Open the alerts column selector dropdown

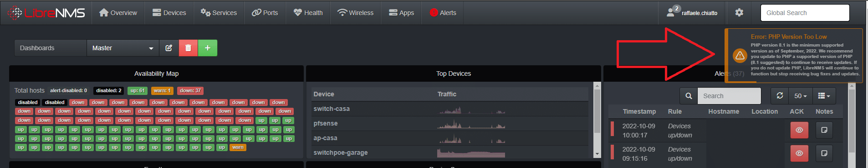click(824, 96)
